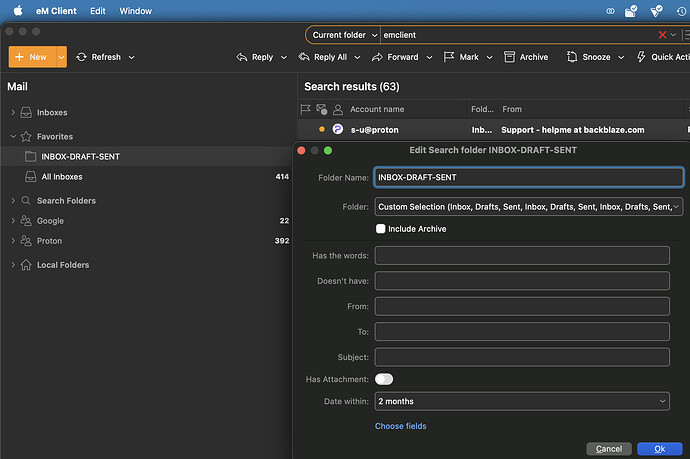Click the Forward arrow icon
690x459 pixels.
377,57
